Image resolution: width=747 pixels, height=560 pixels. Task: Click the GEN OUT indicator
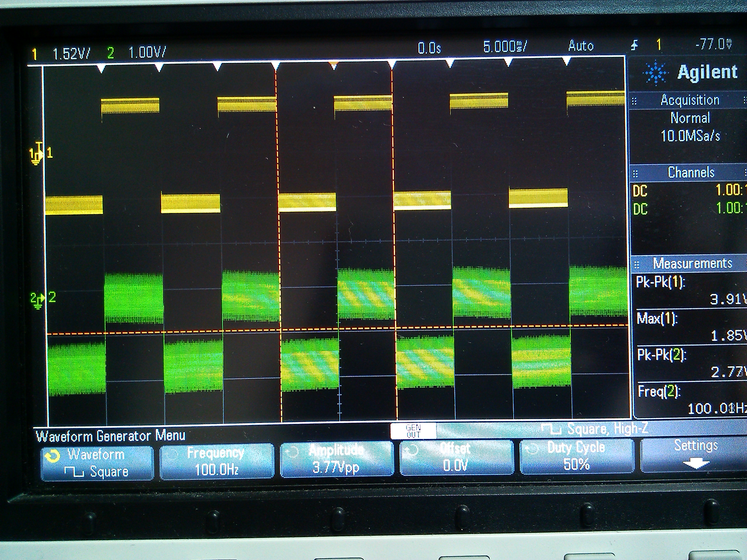point(413,431)
